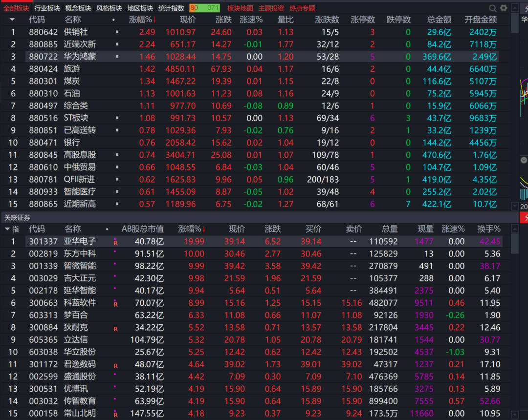Open the stock search magnifier icon
528x420 pixels.
click(493, 8)
